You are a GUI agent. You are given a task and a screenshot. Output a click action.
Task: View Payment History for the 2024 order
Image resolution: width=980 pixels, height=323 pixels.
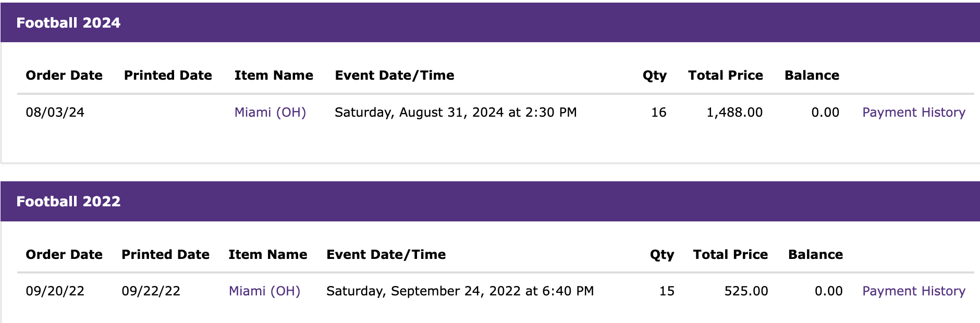(x=914, y=113)
